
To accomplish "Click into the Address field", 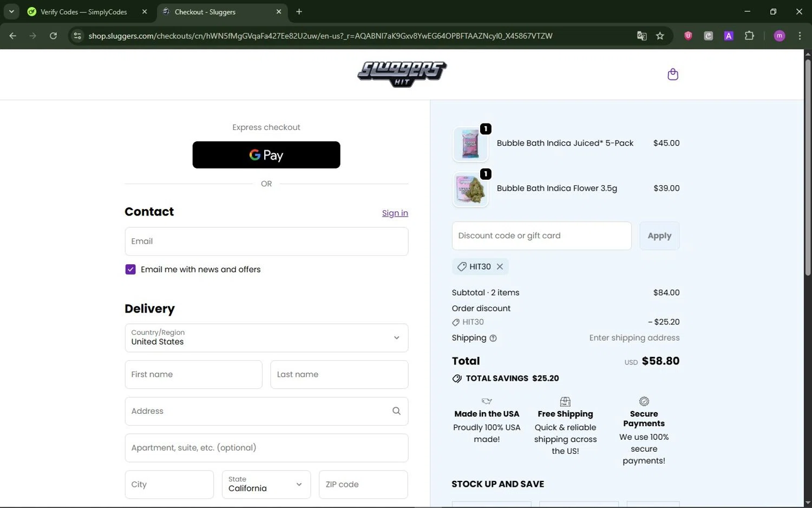I will pos(266,411).
